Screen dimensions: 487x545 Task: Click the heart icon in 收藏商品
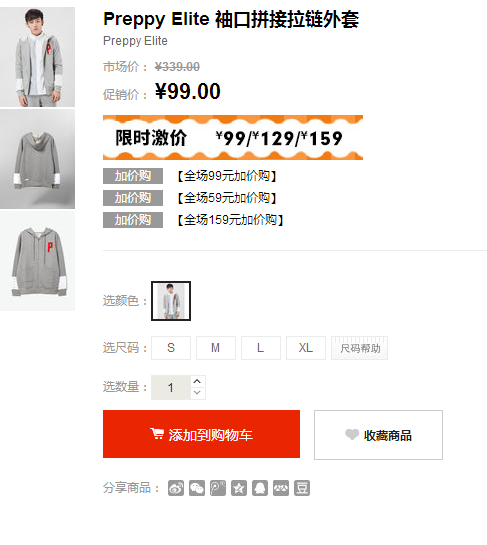[x=352, y=434]
